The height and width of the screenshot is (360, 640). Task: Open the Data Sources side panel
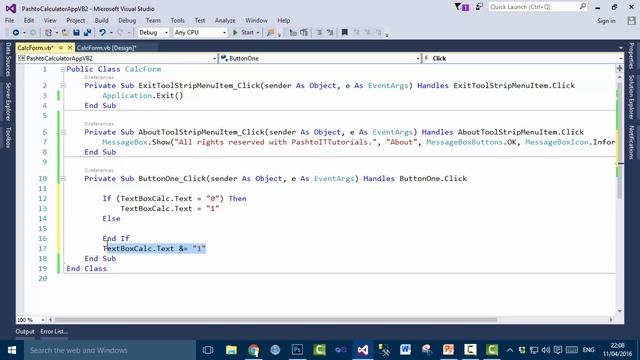[8, 59]
